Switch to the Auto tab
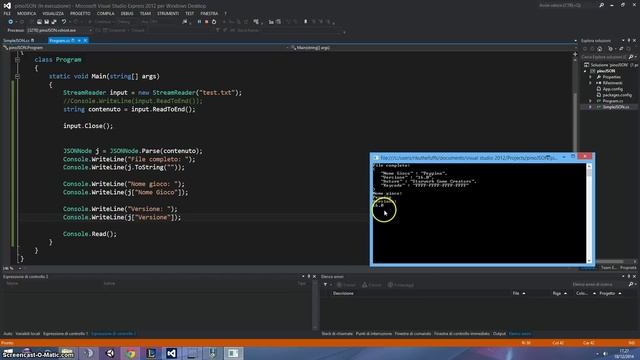Viewport: 640px width, 360px height. tap(8, 334)
